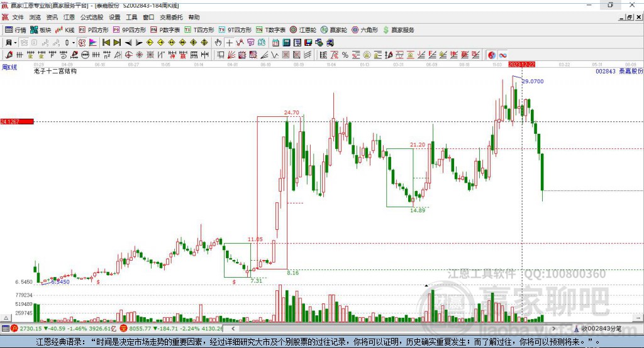Click the black left arrow icon
Screen dimensions: 644x348
[x=128, y=43]
